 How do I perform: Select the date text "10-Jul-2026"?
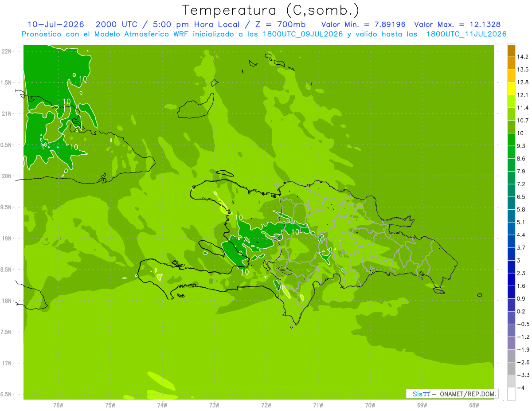click(x=56, y=24)
